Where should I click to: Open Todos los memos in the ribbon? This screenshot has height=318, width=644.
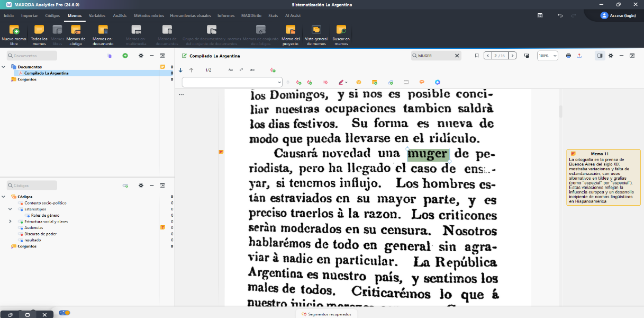(x=39, y=35)
